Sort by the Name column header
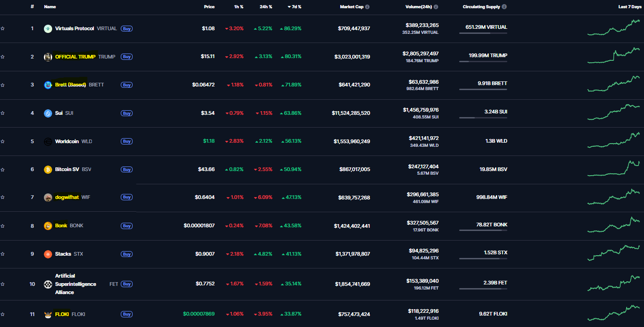This screenshot has height=327, width=644. tap(50, 7)
